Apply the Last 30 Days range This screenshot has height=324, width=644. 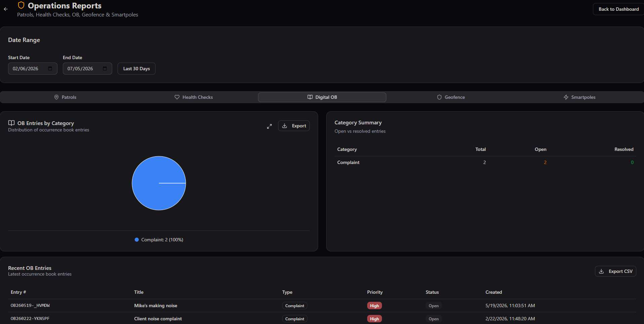136,69
